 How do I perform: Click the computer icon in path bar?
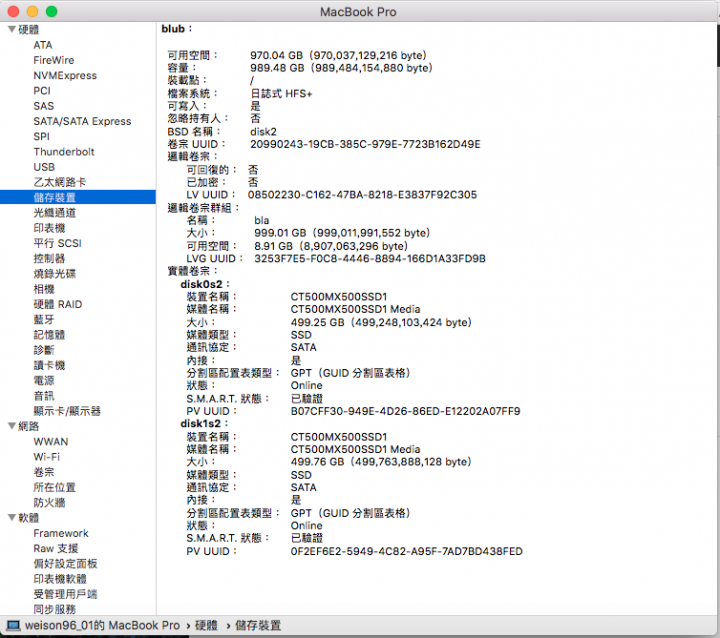[13, 626]
